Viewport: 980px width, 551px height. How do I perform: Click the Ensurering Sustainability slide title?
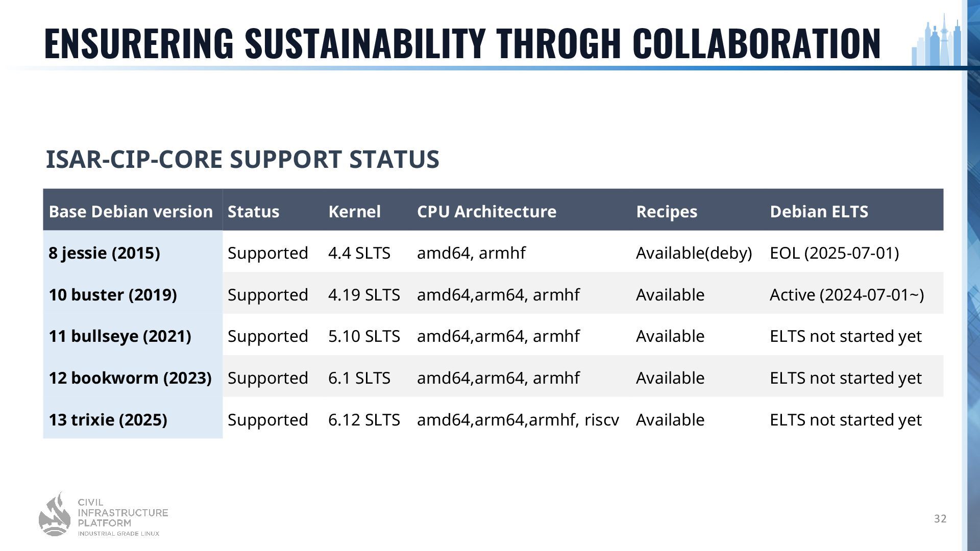click(462, 43)
